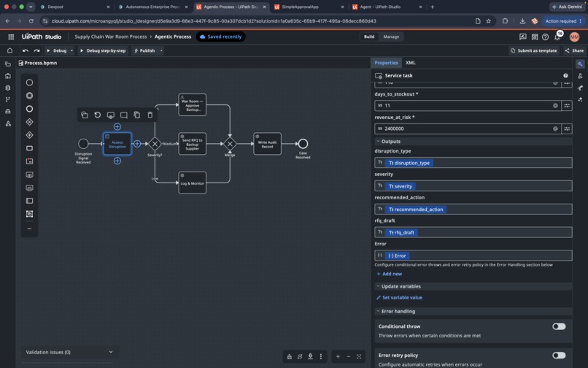Switch to the Manage view
Viewport: 588px width, 368px height.
[x=391, y=37]
